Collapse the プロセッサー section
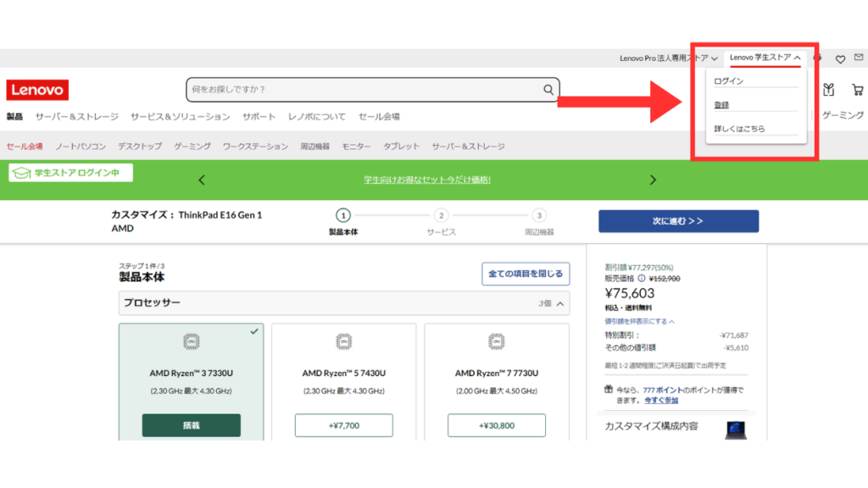This screenshot has width=868, height=488. (562, 303)
